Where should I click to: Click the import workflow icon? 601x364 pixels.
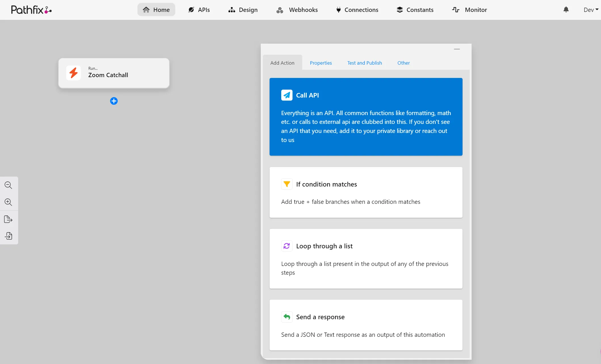pyautogui.click(x=9, y=236)
